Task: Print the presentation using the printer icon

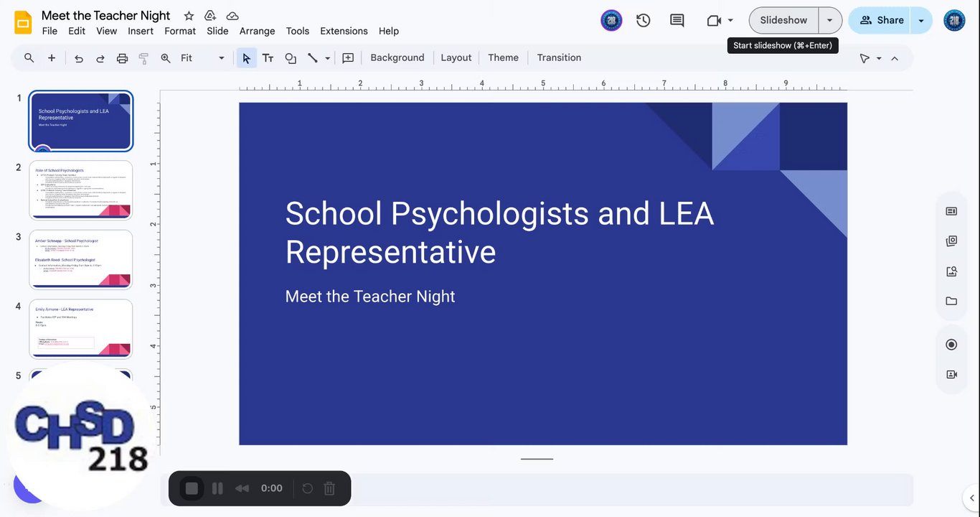Action: (x=122, y=58)
